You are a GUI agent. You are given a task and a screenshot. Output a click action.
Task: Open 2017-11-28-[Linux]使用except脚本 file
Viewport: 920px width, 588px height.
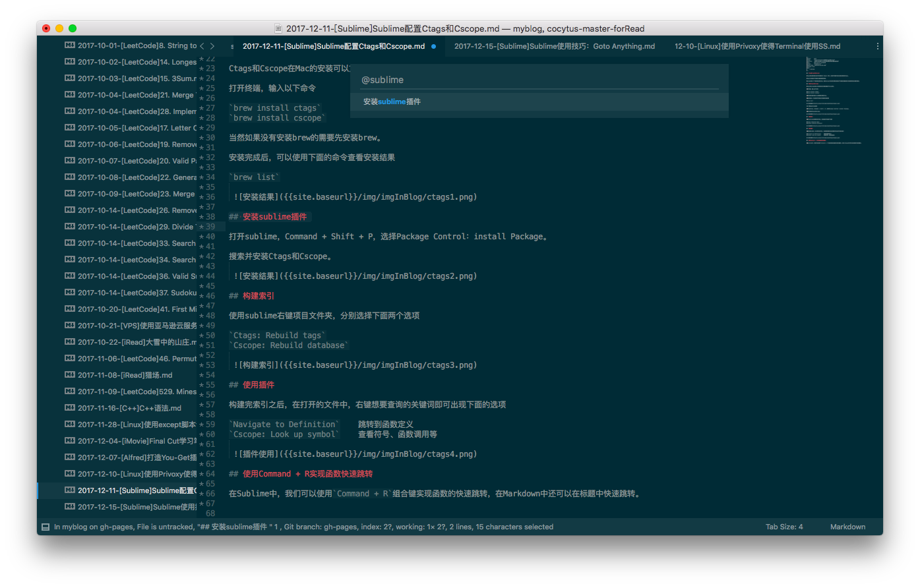pos(137,425)
